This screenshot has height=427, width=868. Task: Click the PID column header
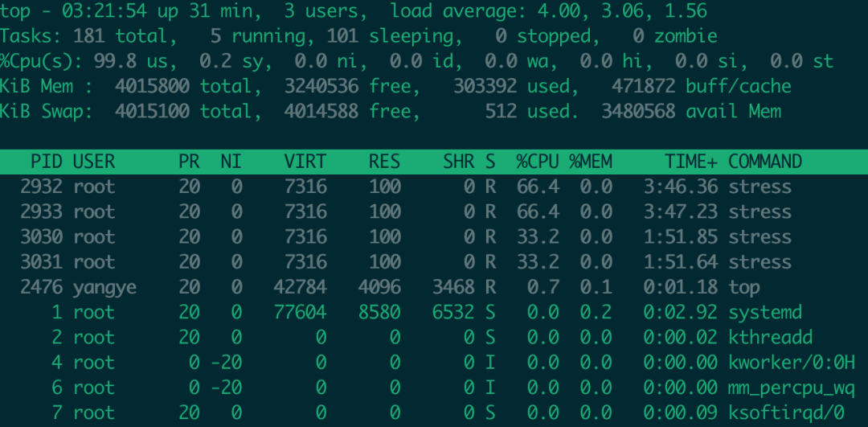pos(46,162)
